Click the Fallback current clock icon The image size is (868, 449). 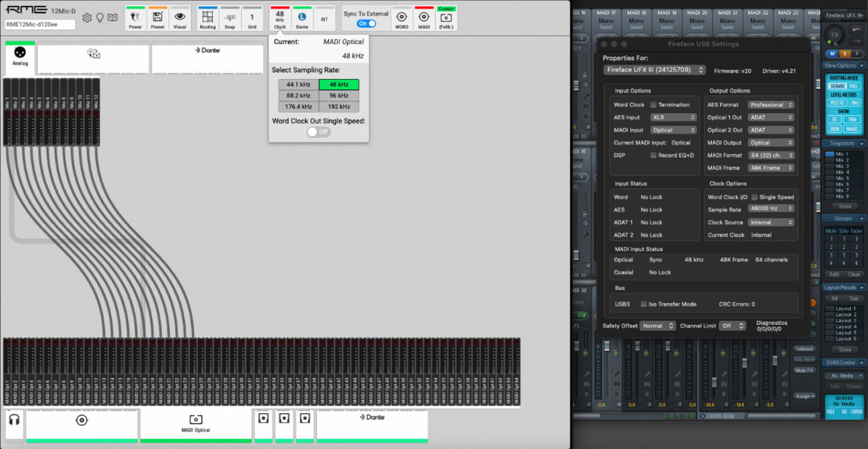point(446,19)
